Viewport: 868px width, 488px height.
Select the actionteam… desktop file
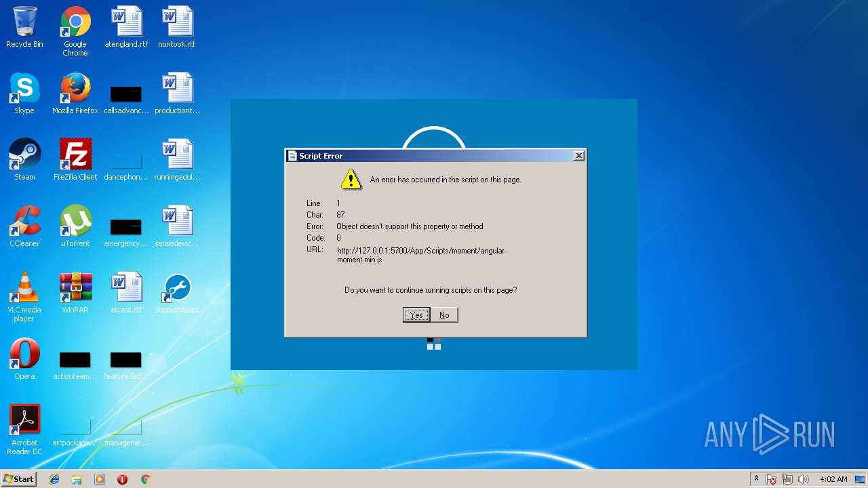(75, 364)
